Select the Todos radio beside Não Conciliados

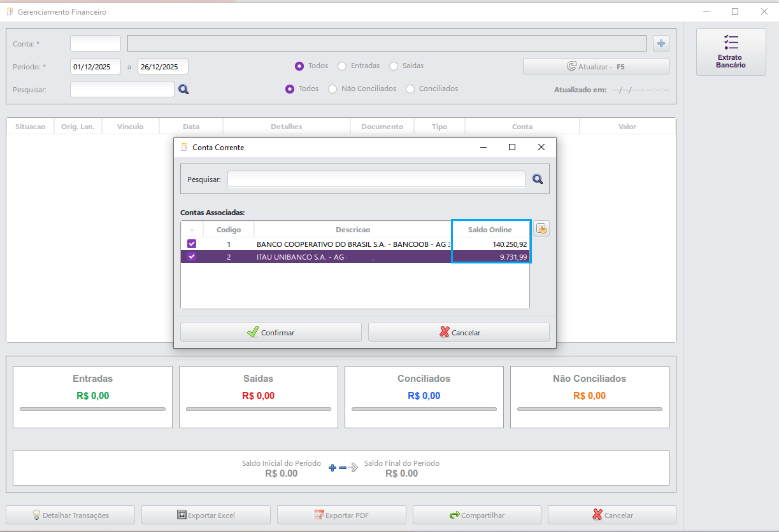[x=290, y=89]
